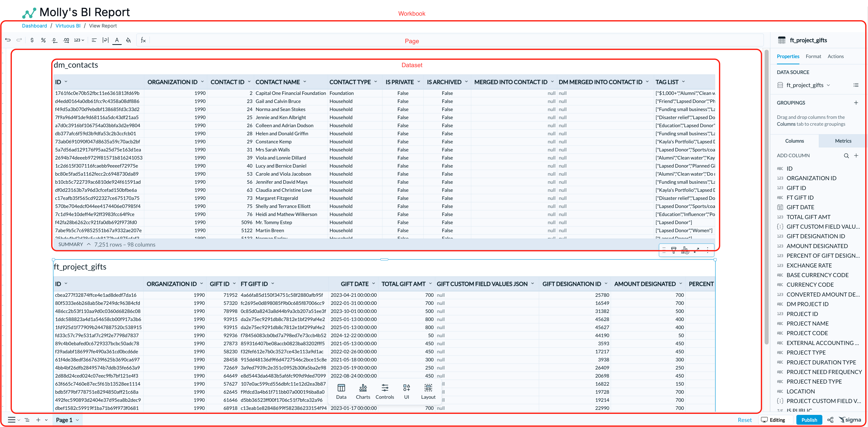The width and height of the screenshot is (868, 427).
Task: Select the TOTAL GIFT AMT column in the list
Action: point(808,217)
